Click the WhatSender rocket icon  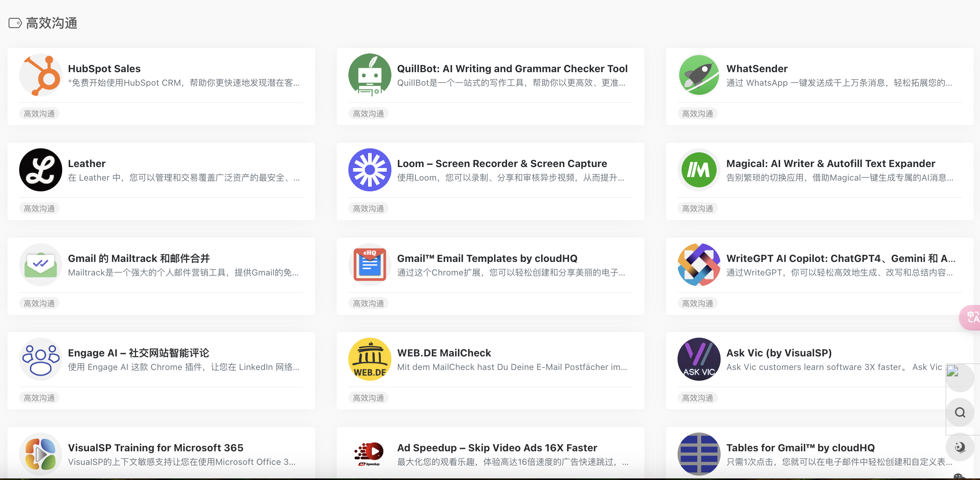pyautogui.click(x=699, y=75)
